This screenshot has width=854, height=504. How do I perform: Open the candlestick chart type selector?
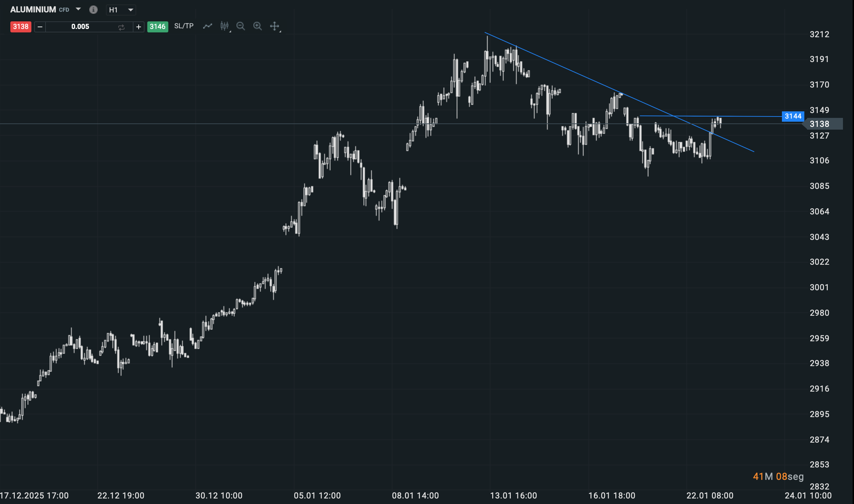pyautogui.click(x=225, y=26)
